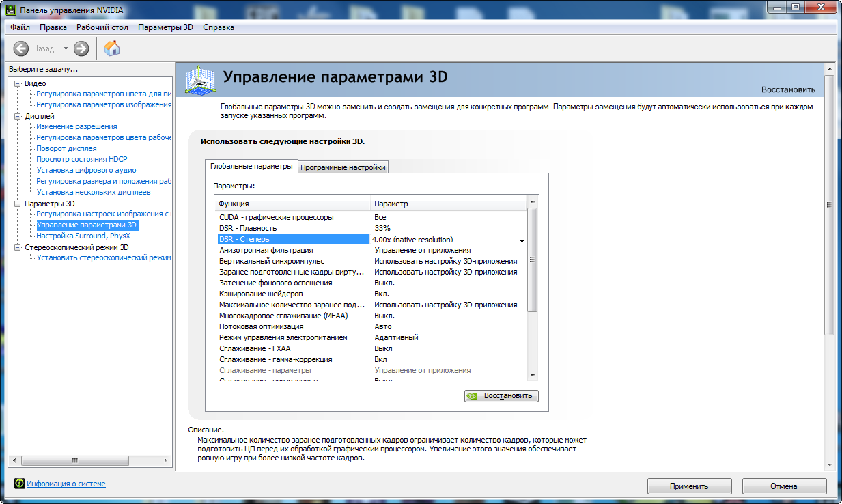Open the Рабочий стол menu
The height and width of the screenshot is (504, 842).
(102, 27)
